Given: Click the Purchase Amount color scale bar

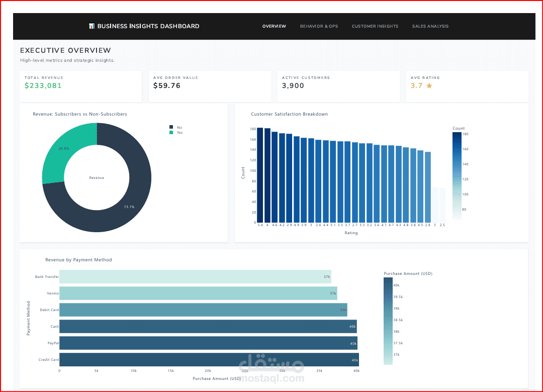Looking at the screenshot, I should coord(388,321).
